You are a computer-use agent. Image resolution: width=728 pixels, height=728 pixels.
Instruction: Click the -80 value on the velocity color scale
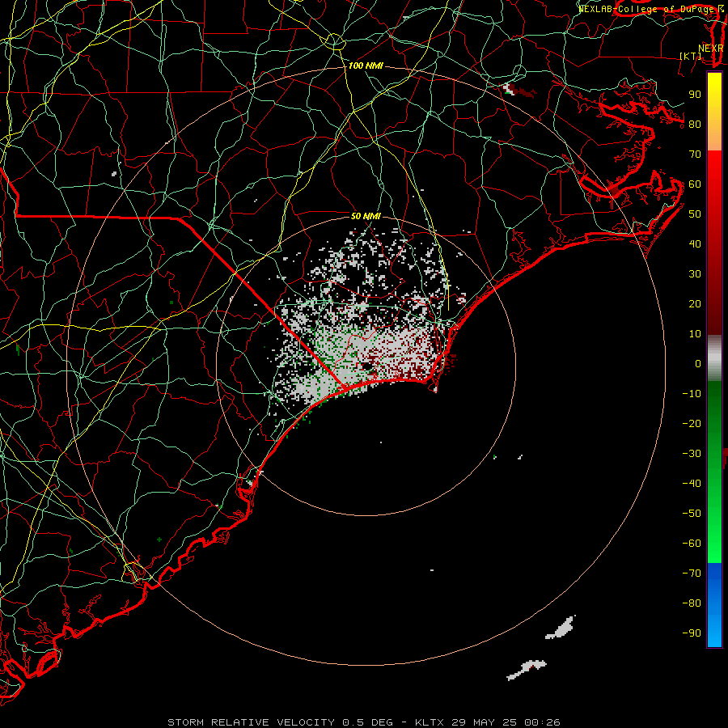coord(692,603)
